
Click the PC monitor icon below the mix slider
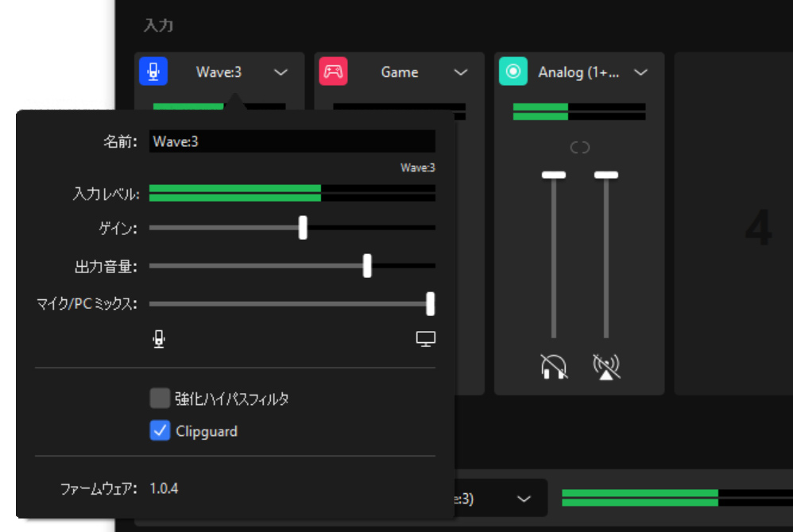(426, 340)
